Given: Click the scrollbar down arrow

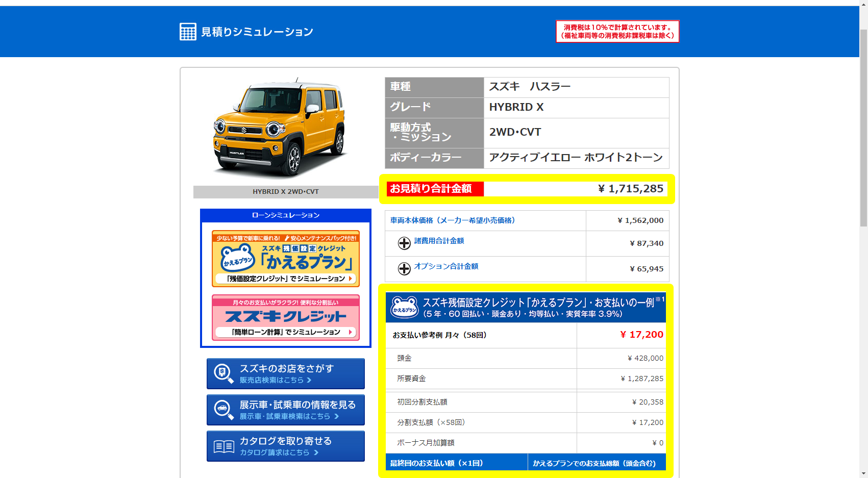Looking at the screenshot, I should pyautogui.click(x=863, y=473).
